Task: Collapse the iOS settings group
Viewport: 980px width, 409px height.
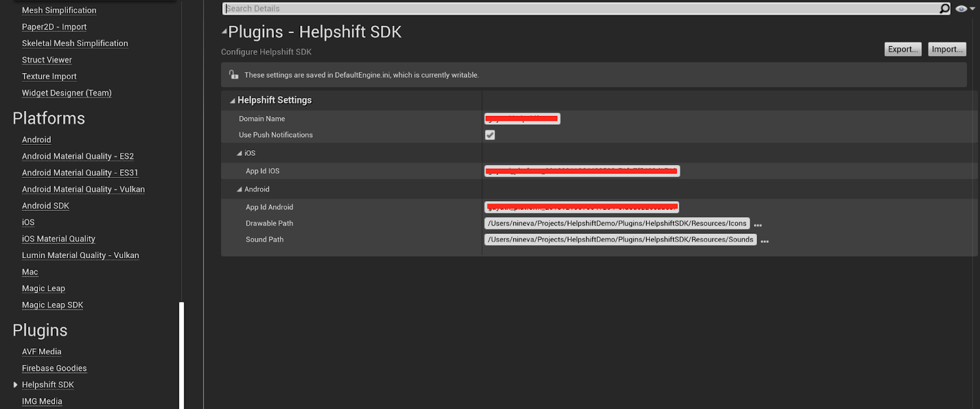Action: (x=239, y=153)
